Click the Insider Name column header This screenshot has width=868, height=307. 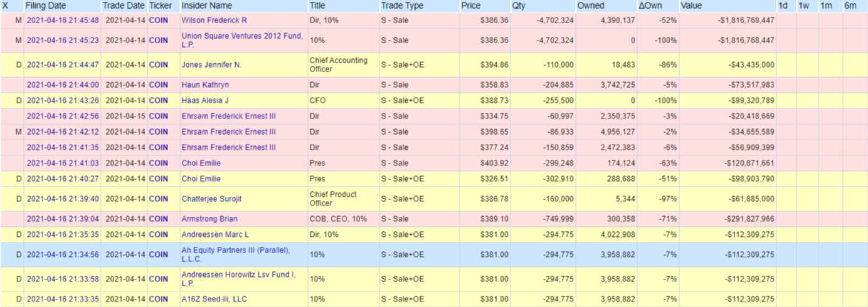(208, 6)
